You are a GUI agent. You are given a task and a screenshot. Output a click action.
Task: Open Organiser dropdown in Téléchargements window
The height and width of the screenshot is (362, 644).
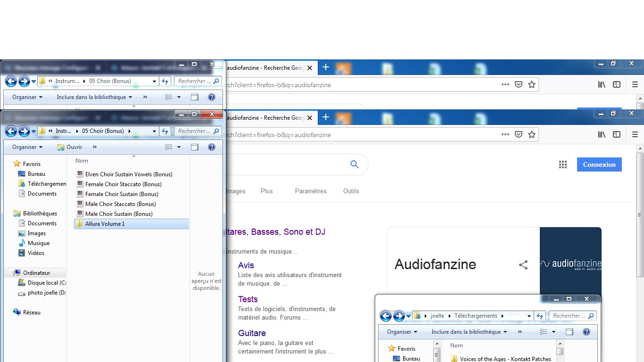coord(402,332)
